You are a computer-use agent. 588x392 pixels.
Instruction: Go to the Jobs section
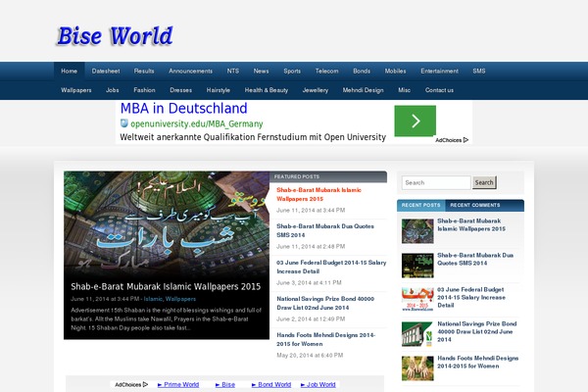tap(112, 90)
